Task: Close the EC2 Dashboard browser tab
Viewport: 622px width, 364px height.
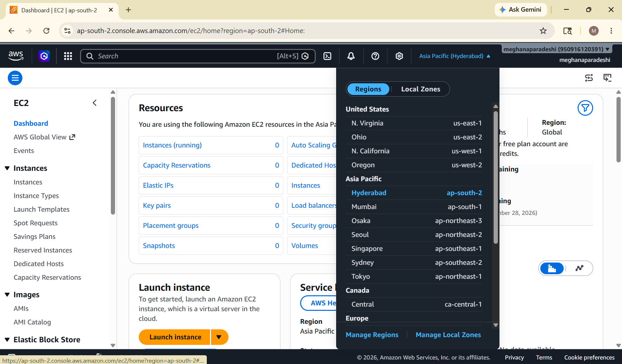Action: pyautogui.click(x=111, y=10)
